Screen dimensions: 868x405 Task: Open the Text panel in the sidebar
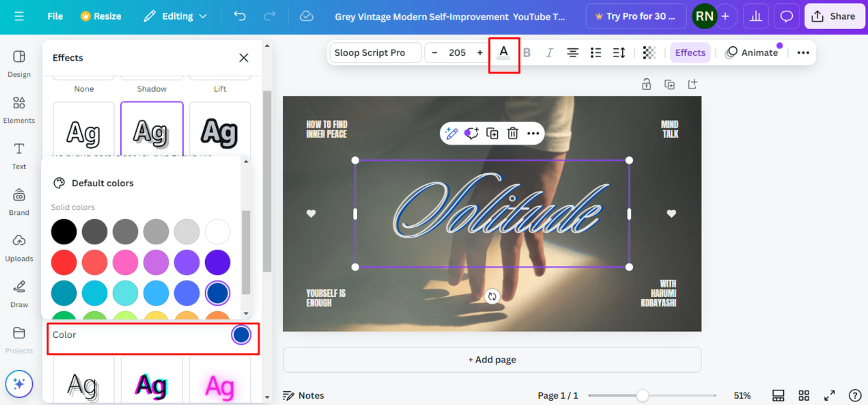pyautogui.click(x=18, y=155)
